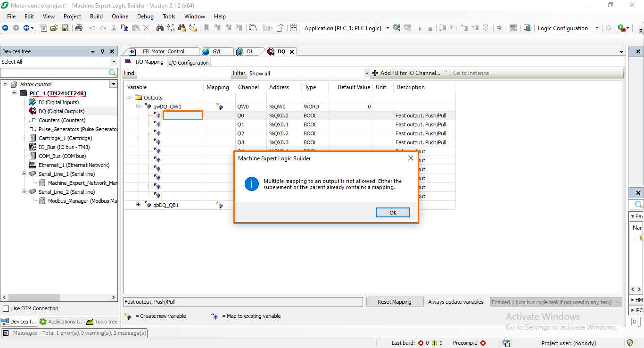Screen dimensions: 644x348
Task: Save the project using the disk icon
Action: click(x=65, y=28)
